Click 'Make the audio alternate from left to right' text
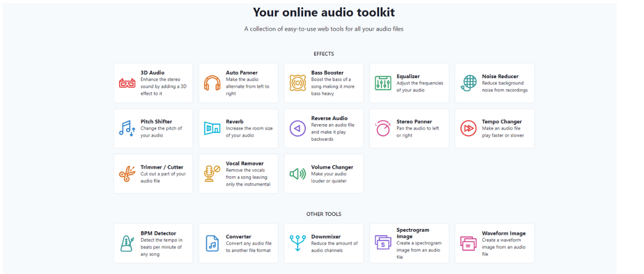The width and height of the screenshot is (644, 274). pyautogui.click(x=248, y=87)
